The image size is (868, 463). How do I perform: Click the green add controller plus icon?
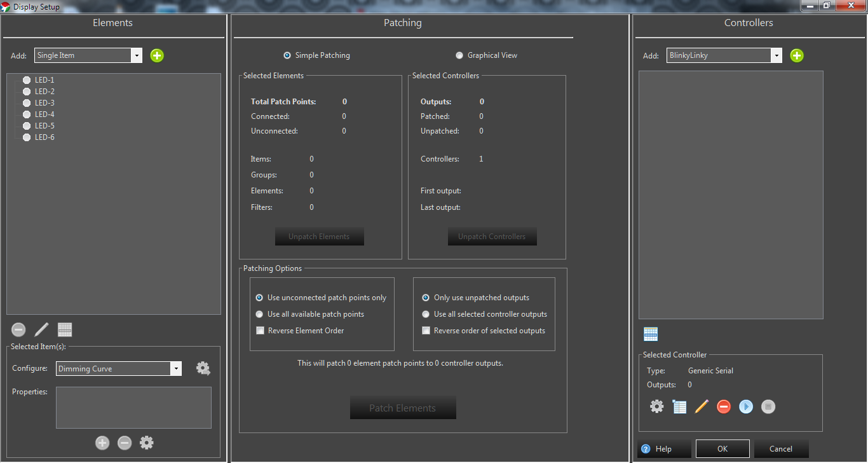click(797, 55)
